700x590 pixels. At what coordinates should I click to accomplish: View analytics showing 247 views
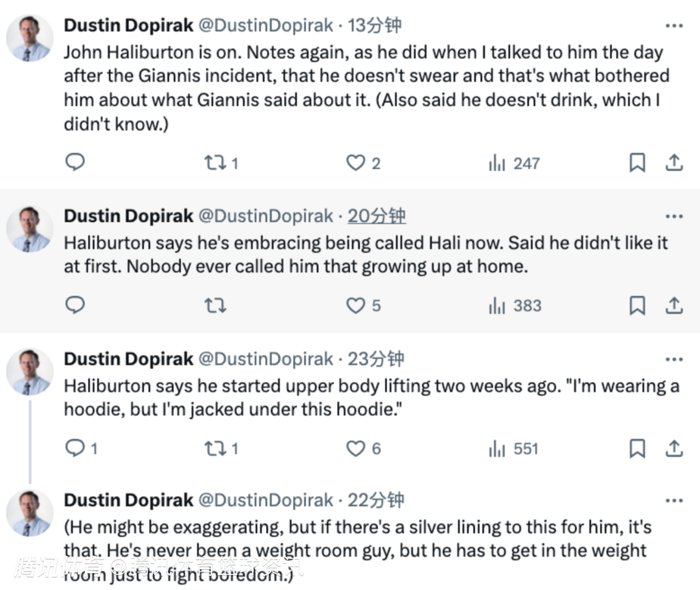coord(514,163)
